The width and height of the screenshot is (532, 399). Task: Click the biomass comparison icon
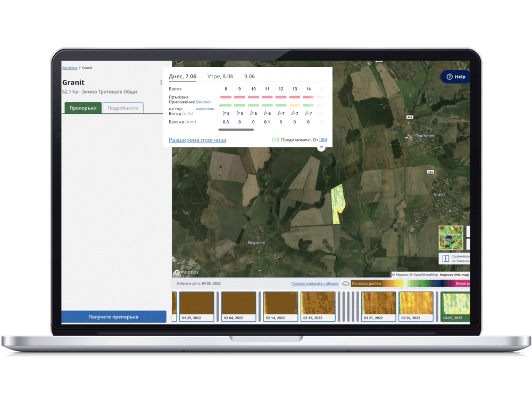pyautogui.click(x=446, y=259)
